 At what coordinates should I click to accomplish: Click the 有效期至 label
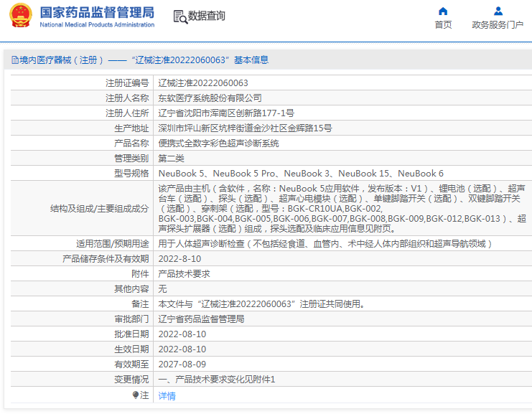(131, 364)
